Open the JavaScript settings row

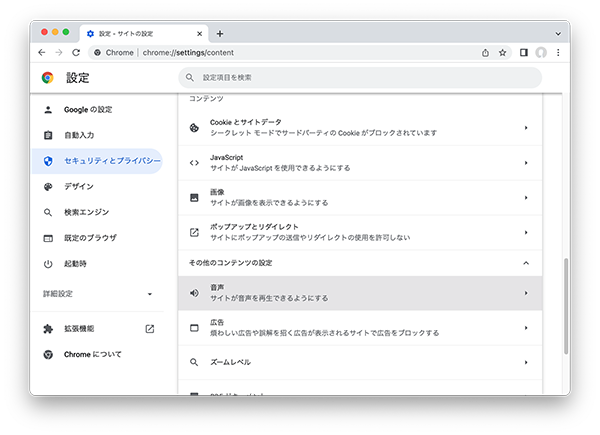(360, 162)
